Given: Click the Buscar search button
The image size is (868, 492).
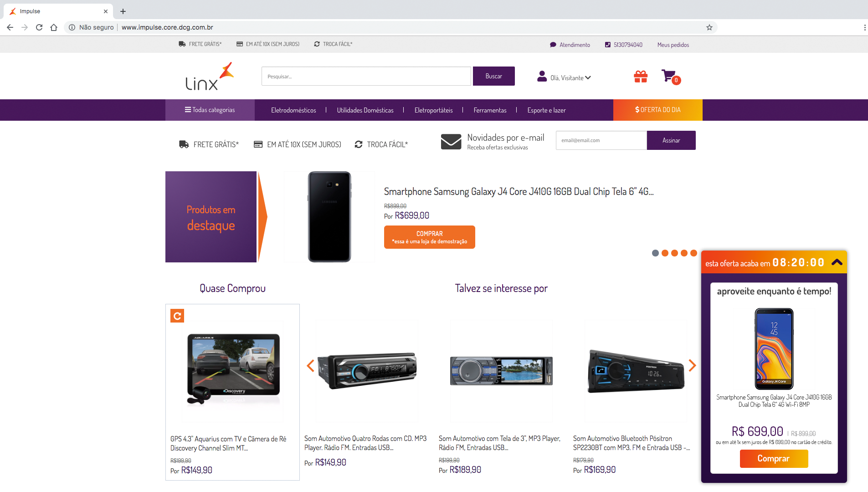Looking at the screenshot, I should [x=493, y=76].
